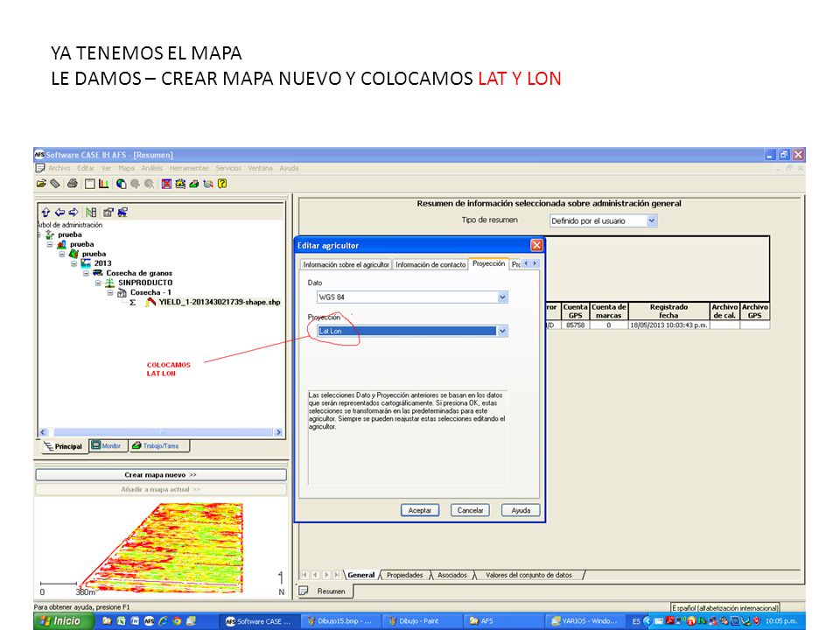Switch to the Trabajo/Tarea tab
The height and width of the screenshot is (630, 840).
click(158, 445)
